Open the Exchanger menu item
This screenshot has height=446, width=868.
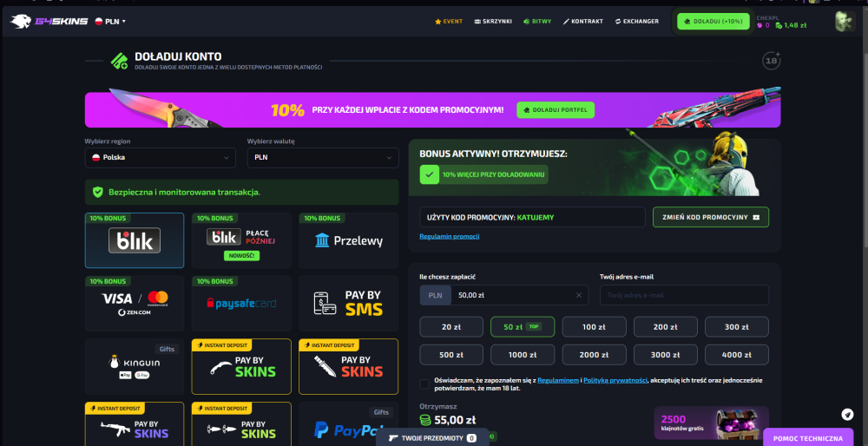coord(636,22)
